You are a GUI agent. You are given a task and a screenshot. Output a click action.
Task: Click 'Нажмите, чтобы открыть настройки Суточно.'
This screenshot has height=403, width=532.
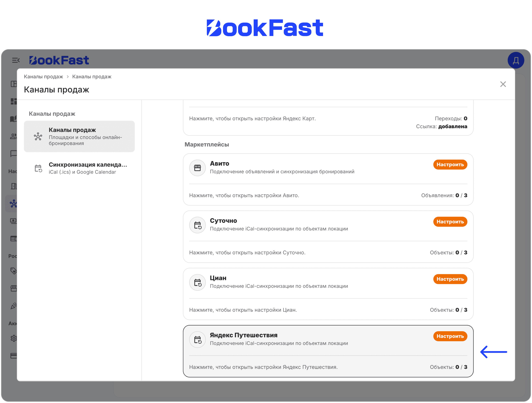[x=247, y=252]
